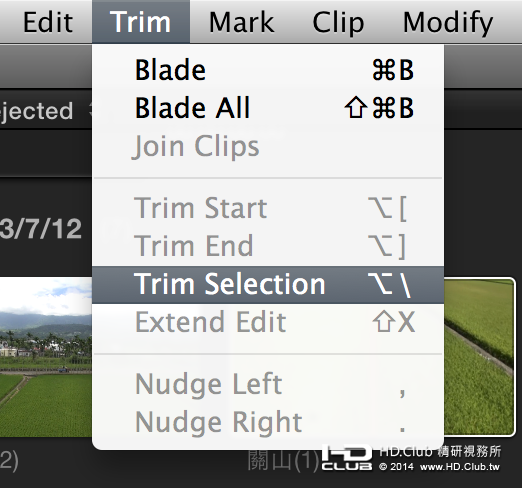Screen dimensions: 522x488
Task: Select the mountain landscape clip thumbnail
Action: (46, 357)
